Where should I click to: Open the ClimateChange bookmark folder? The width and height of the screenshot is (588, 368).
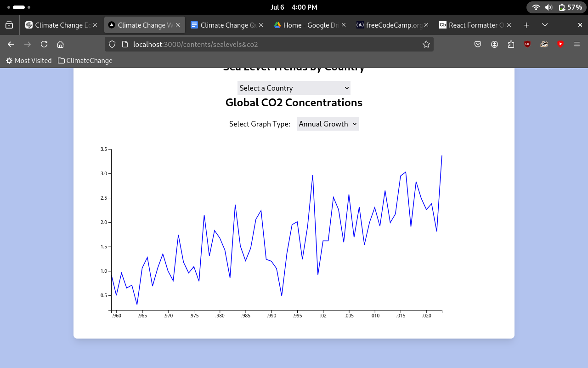85,61
